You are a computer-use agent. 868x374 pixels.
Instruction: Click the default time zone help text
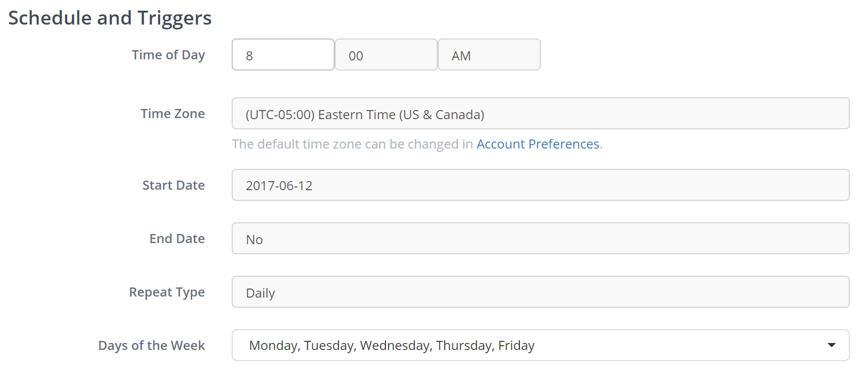[x=352, y=144]
